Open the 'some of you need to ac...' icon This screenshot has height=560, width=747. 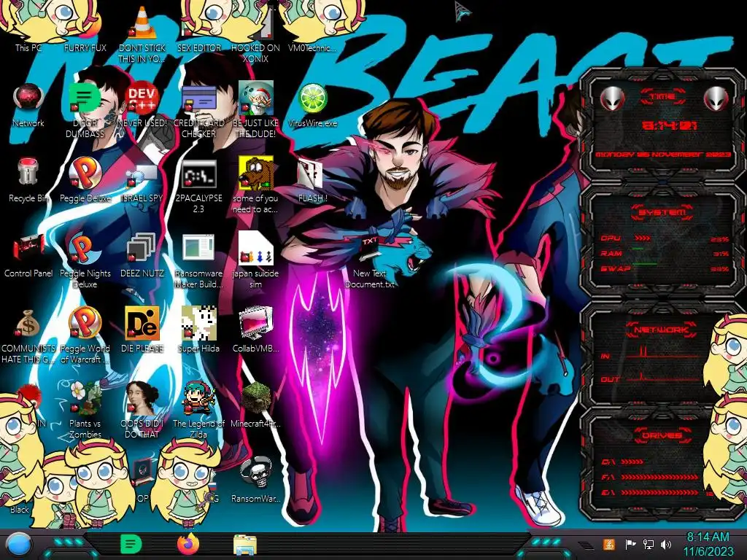[255, 184]
